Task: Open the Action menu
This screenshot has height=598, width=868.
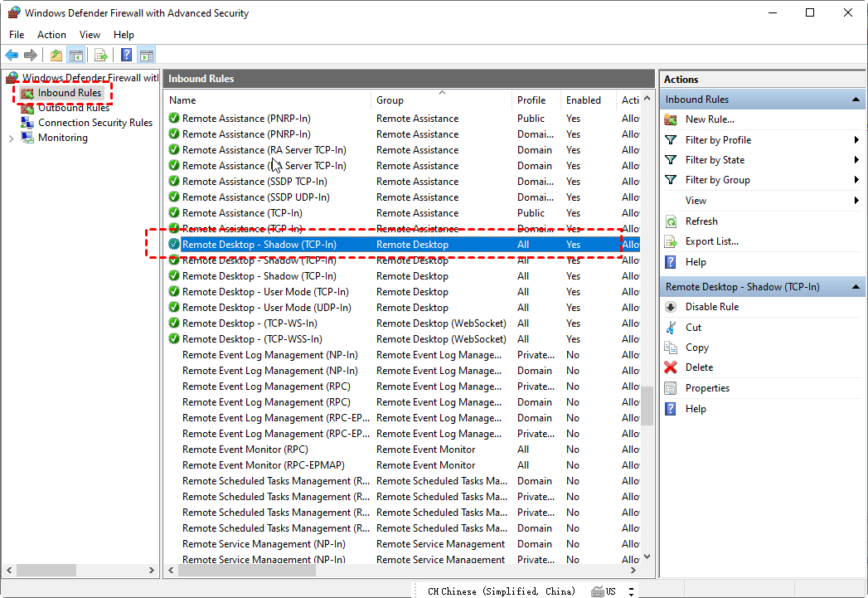Action: 51,35
